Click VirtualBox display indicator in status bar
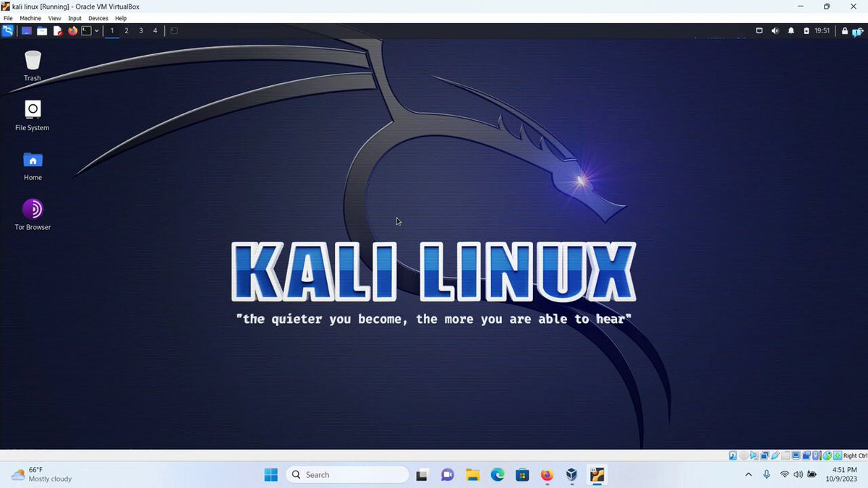This screenshot has height=488, width=868. tap(796, 455)
